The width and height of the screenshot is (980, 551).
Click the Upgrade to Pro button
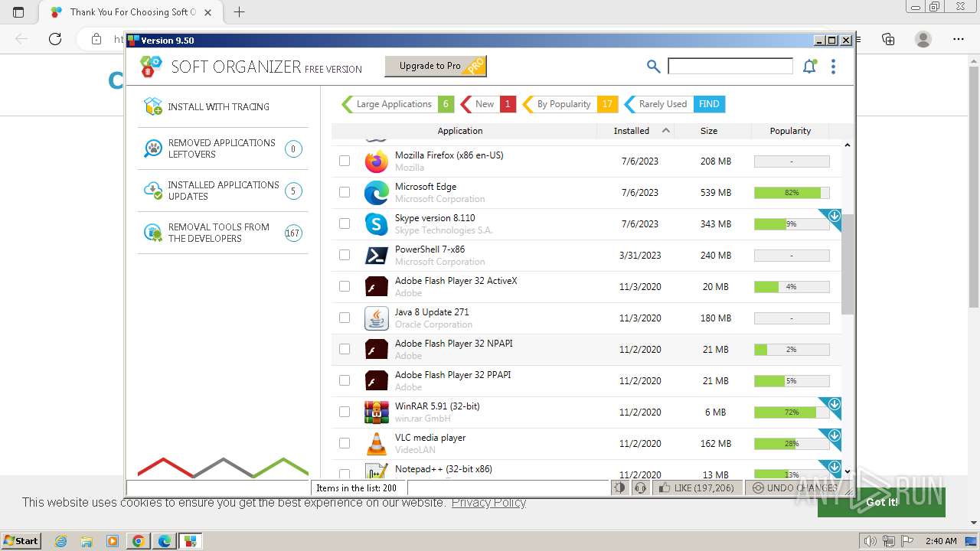[x=435, y=67]
